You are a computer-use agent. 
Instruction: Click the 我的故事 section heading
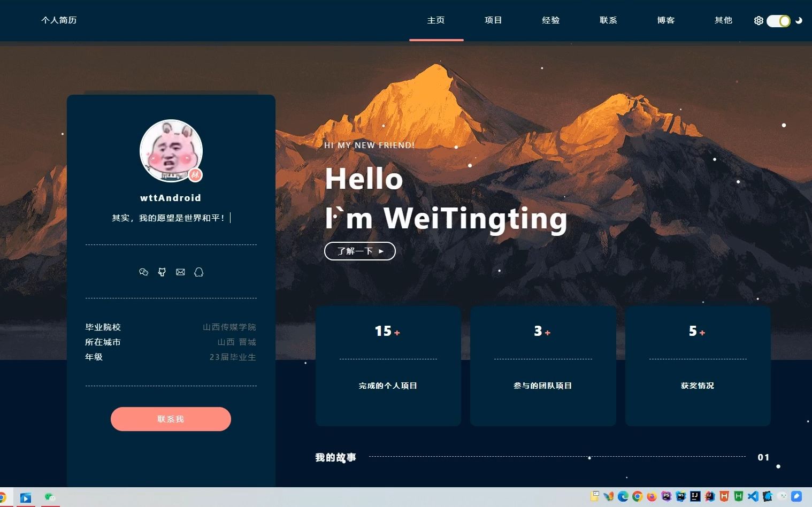335,457
